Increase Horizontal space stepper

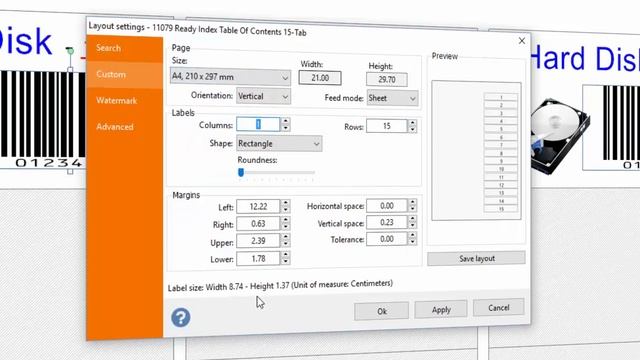point(413,202)
